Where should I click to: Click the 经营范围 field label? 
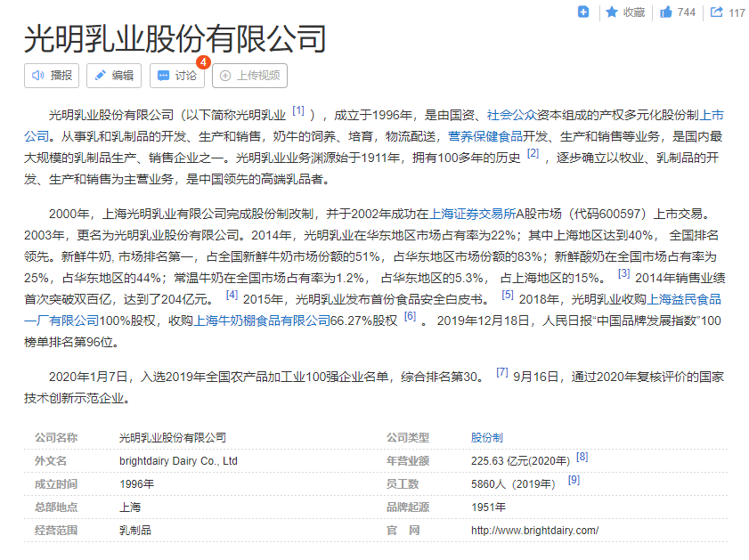tap(56, 531)
